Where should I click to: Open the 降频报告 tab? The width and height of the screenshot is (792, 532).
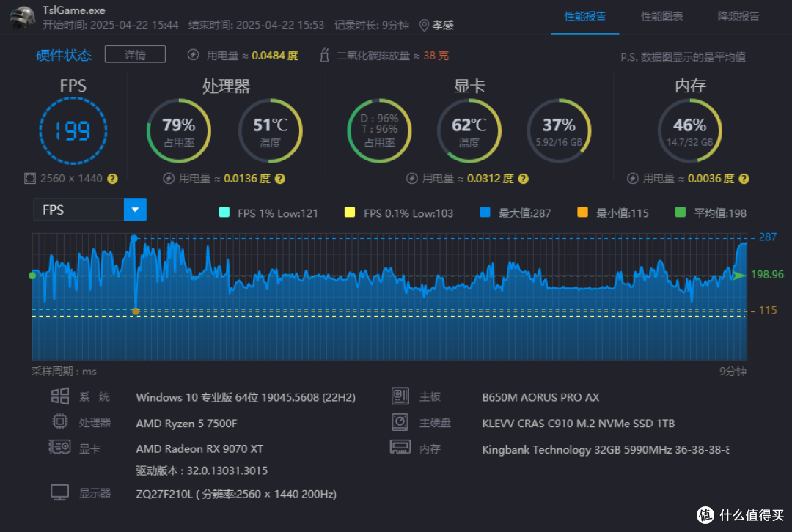738,17
